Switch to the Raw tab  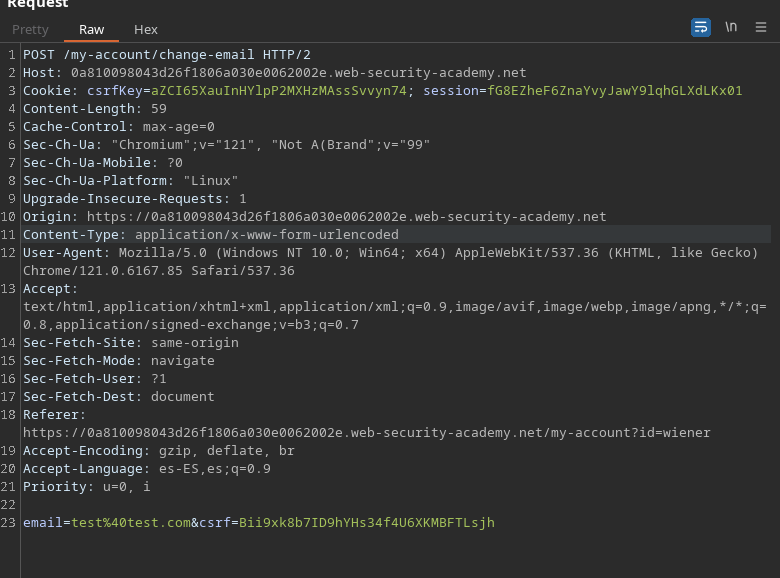pyautogui.click(x=92, y=30)
